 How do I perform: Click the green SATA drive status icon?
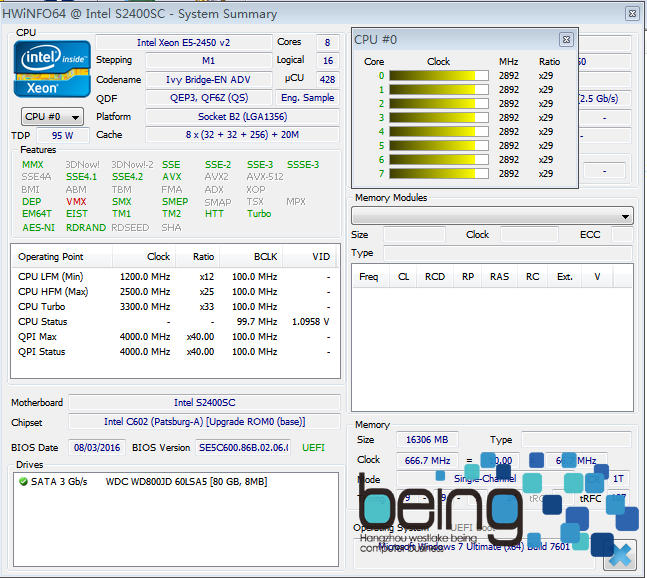[23, 481]
